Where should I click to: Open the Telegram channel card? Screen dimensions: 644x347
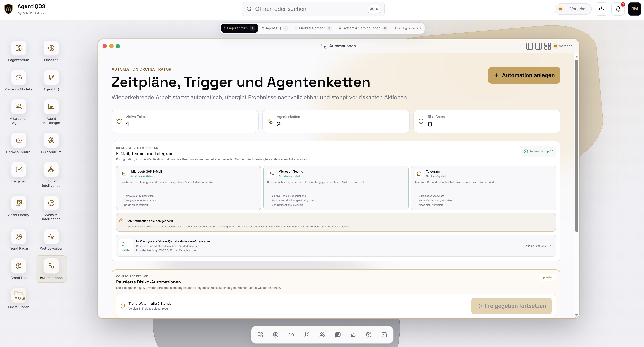coord(483,188)
